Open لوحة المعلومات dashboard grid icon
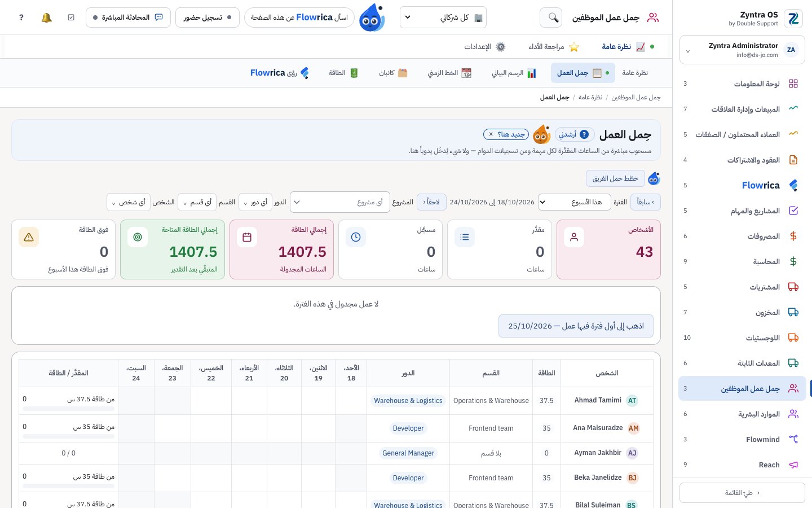Screen dimensions: 812x508 click(x=793, y=84)
